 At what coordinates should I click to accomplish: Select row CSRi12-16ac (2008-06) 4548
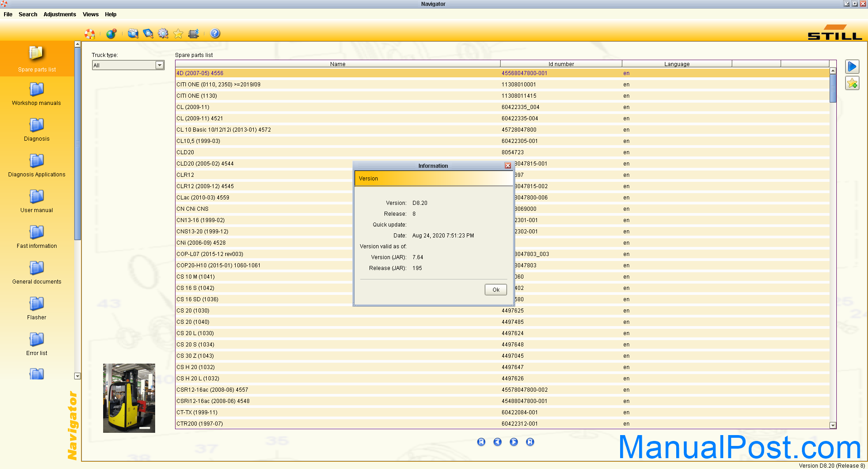[503, 401]
